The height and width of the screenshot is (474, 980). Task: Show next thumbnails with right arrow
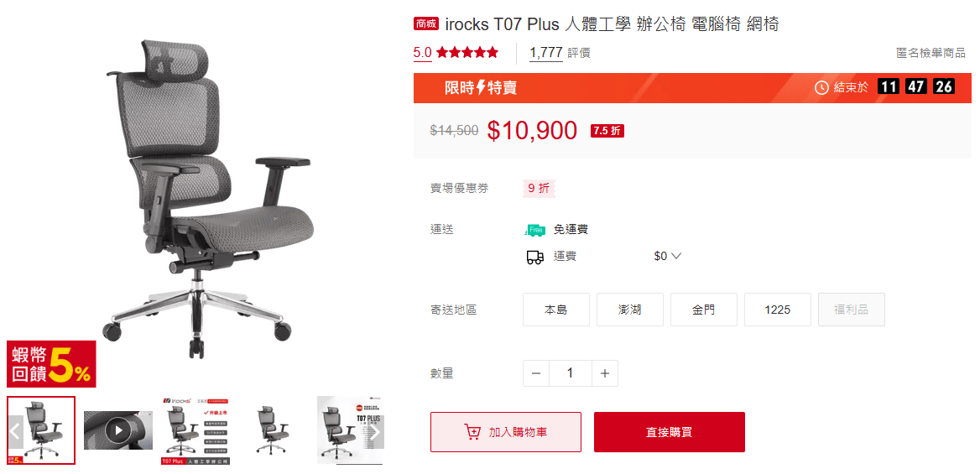[375, 431]
